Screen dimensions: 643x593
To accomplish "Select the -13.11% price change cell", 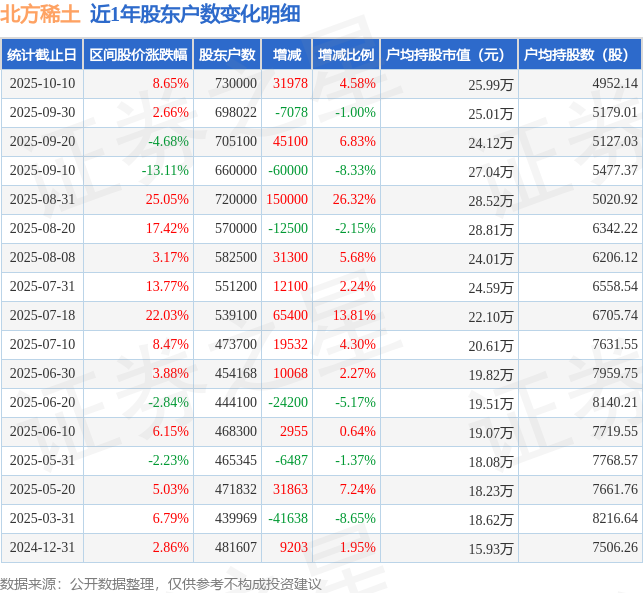I will tap(138, 171).
